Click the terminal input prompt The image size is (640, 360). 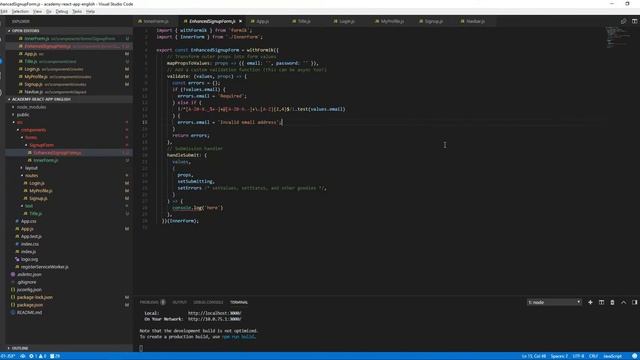(x=141, y=348)
